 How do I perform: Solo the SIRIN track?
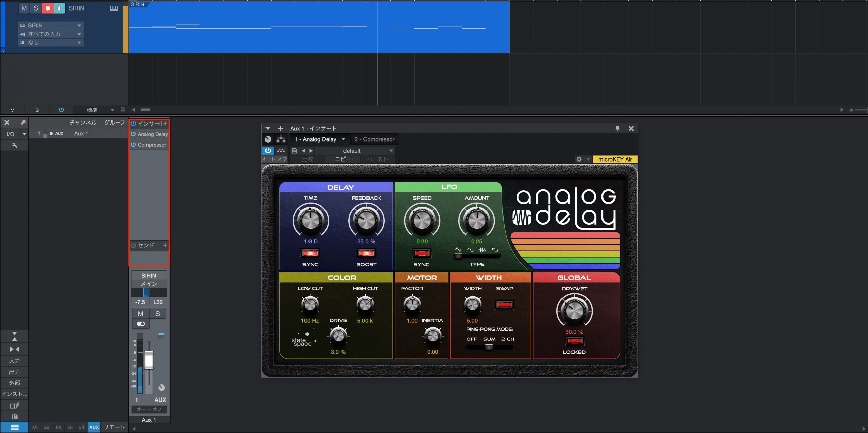coord(36,8)
